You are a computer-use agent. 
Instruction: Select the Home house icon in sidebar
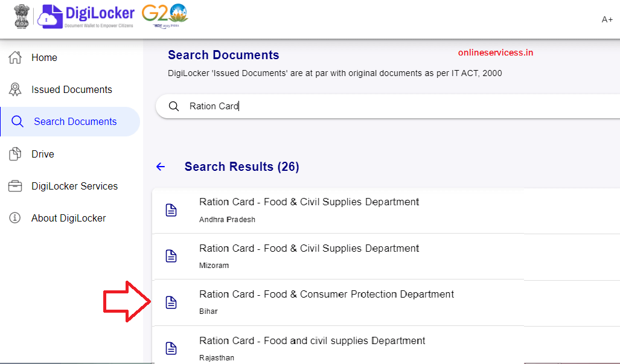click(x=14, y=57)
